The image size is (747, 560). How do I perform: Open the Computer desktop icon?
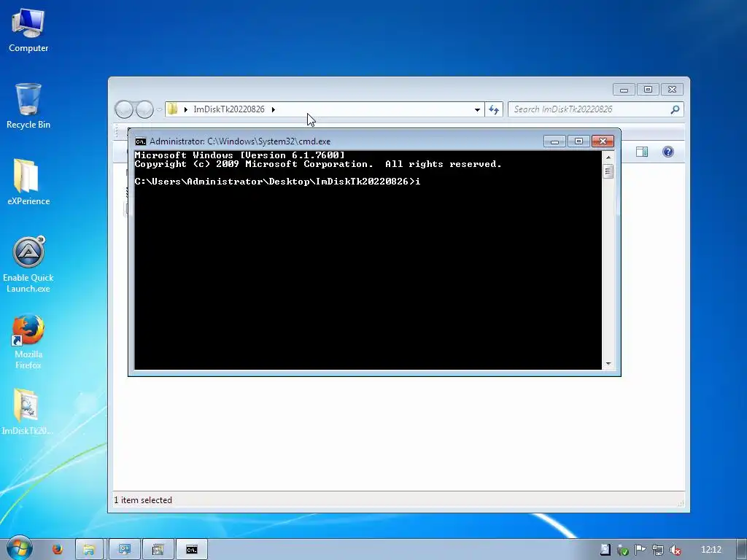(x=28, y=31)
